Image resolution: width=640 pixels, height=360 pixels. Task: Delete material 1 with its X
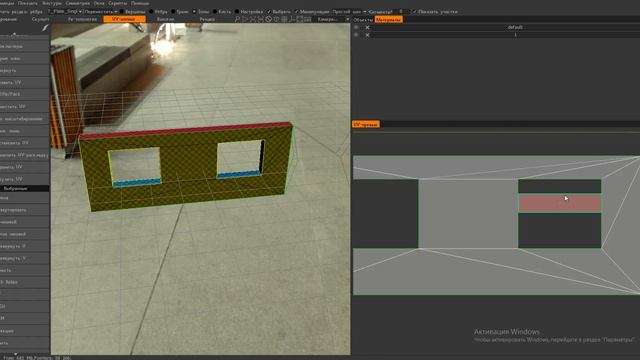coord(367,35)
